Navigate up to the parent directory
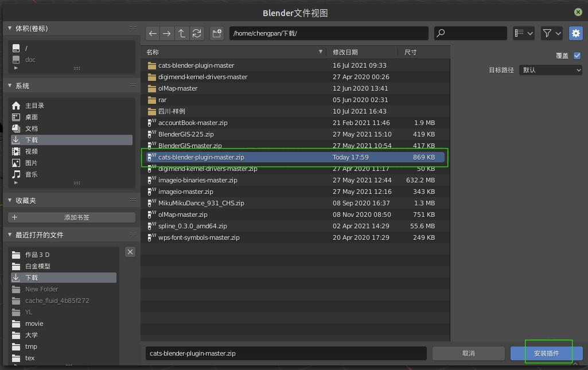The image size is (588, 370). pos(181,33)
